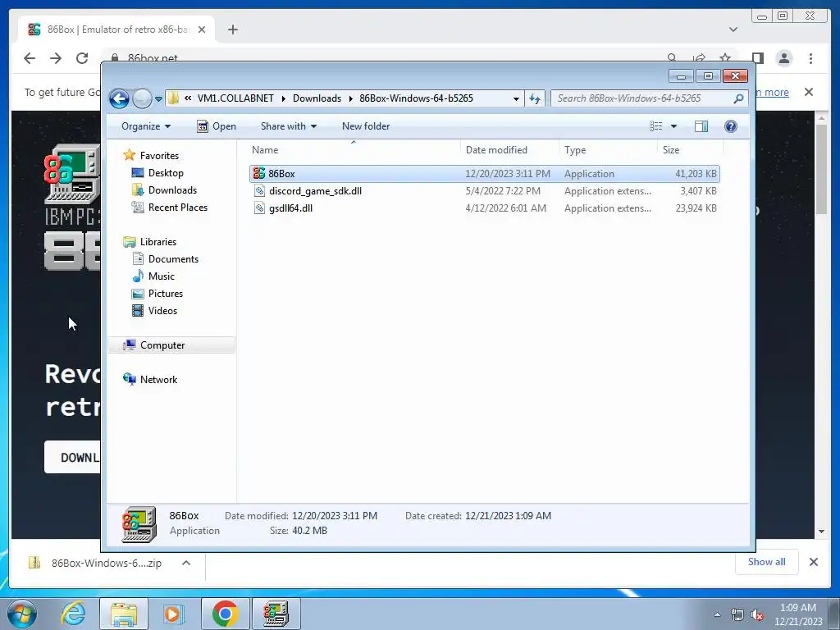Click the 86Box taskbar icon
The image size is (840, 630).
pyautogui.click(x=276, y=614)
